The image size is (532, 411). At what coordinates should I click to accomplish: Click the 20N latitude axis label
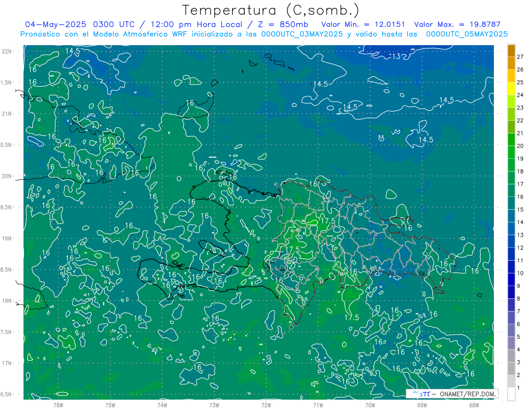8,176
